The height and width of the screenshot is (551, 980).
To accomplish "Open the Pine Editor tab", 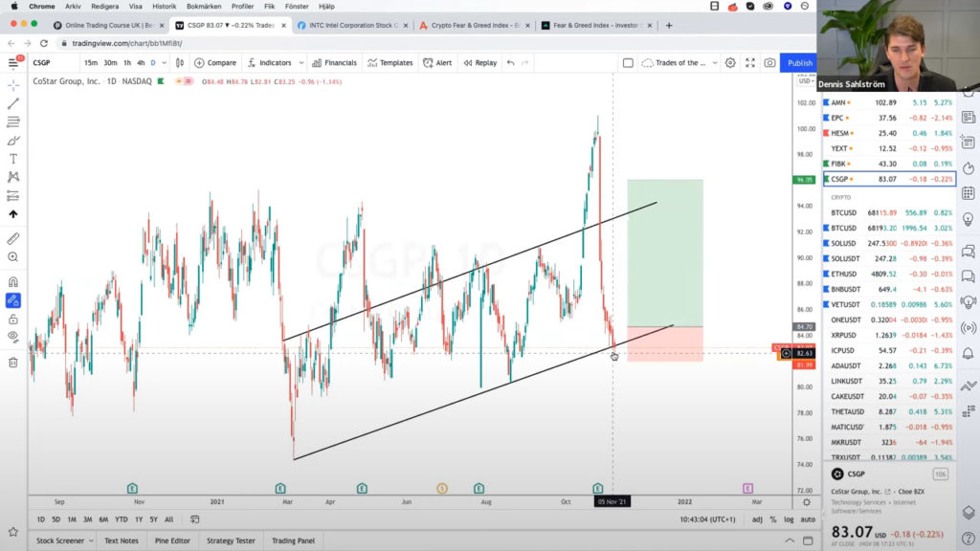I will click(x=172, y=540).
